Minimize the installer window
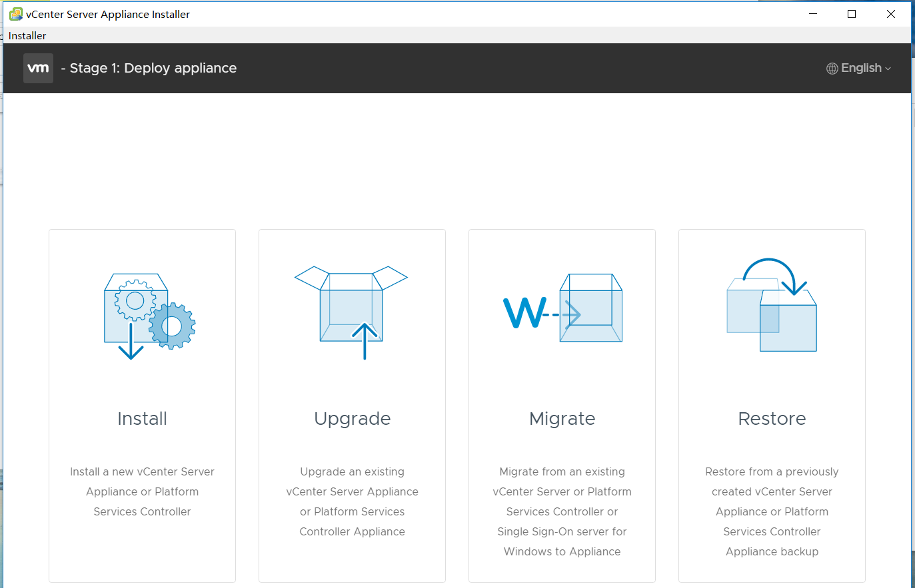Viewport: 915px width, 588px height. coord(813,14)
